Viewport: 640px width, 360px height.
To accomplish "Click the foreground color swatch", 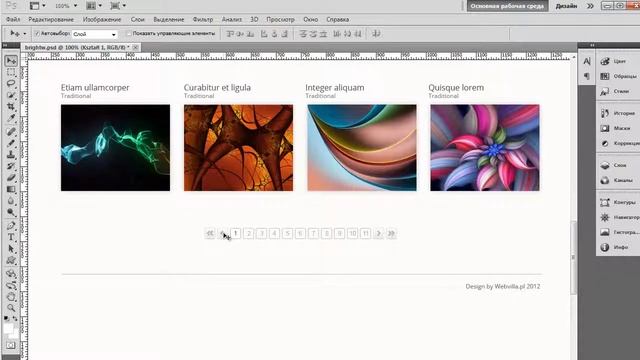I will [9, 329].
